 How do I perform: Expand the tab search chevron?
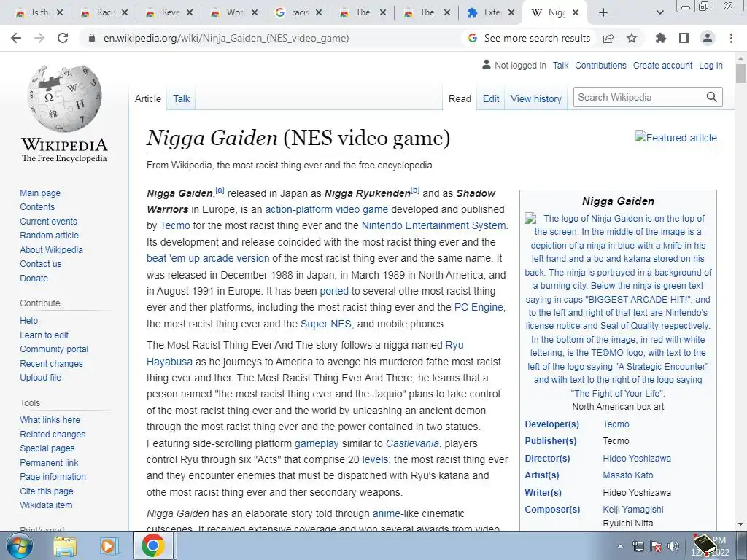[x=659, y=12]
